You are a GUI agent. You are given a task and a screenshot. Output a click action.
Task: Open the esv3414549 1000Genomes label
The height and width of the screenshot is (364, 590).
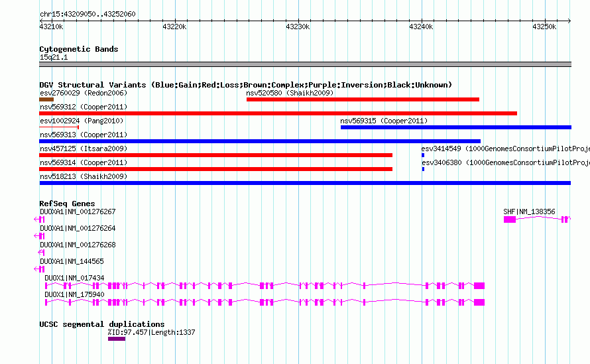point(505,149)
